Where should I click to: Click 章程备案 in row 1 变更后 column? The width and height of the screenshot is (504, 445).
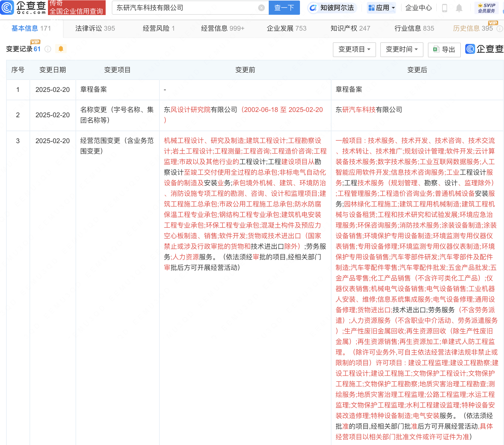[x=349, y=89]
